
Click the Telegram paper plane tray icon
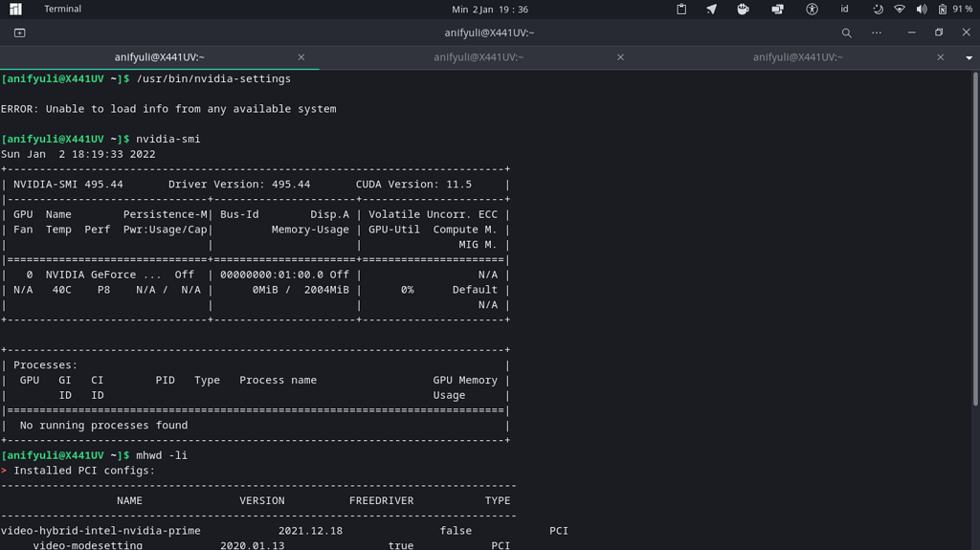[x=711, y=10]
